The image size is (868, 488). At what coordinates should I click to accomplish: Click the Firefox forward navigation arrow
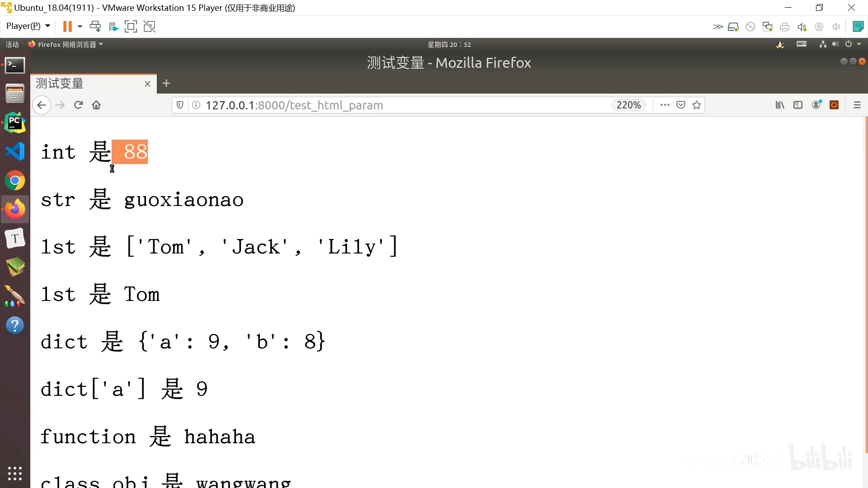tap(60, 105)
